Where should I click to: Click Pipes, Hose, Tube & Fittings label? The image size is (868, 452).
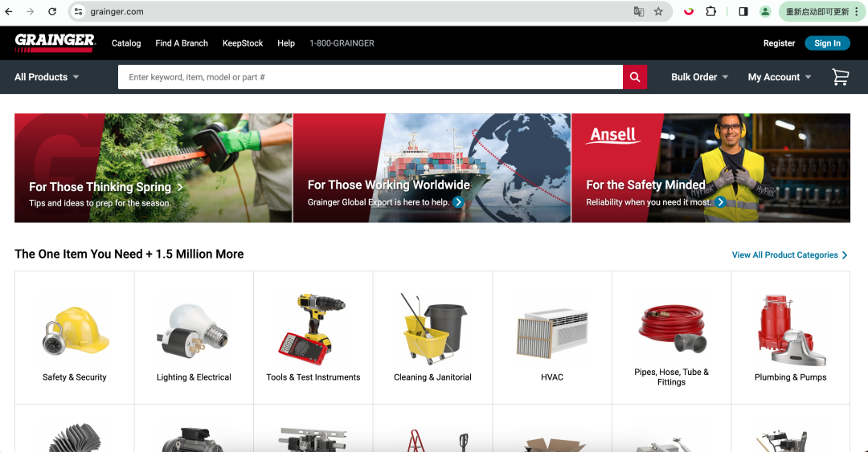coord(671,377)
